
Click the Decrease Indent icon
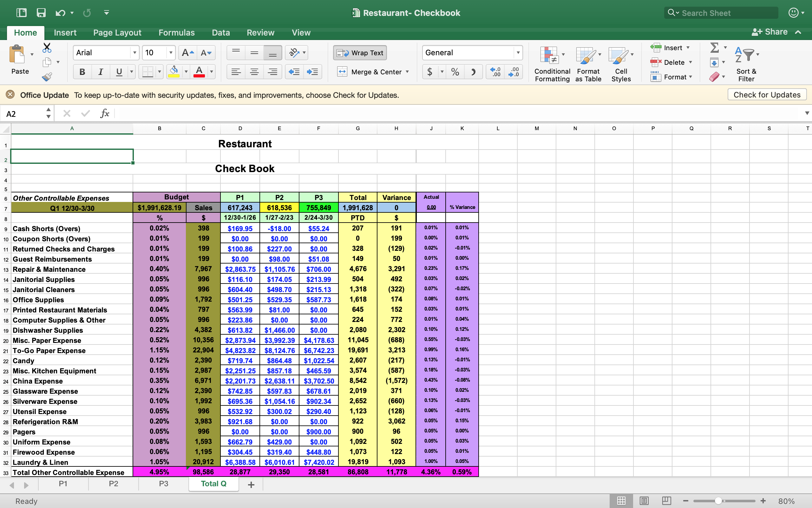(294, 72)
